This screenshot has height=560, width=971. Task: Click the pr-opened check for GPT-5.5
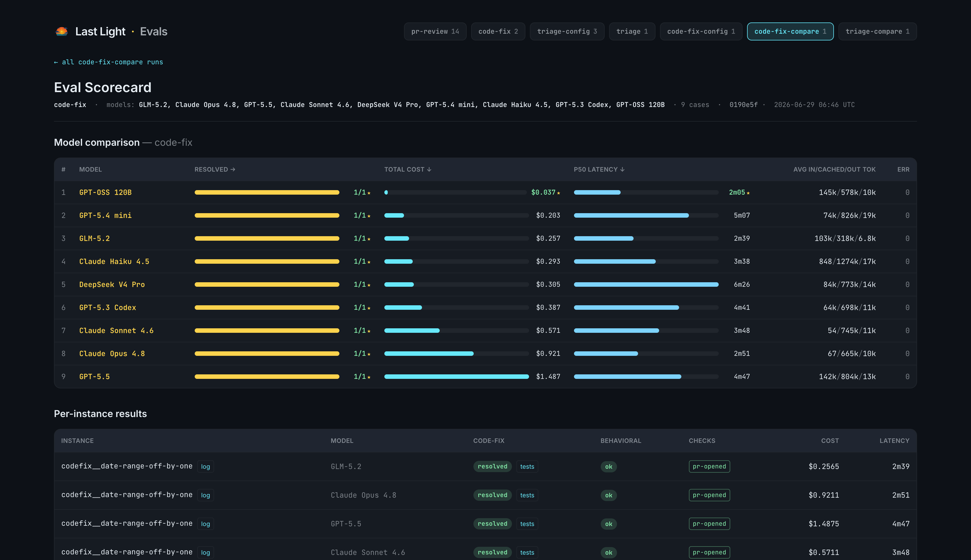pos(709,524)
